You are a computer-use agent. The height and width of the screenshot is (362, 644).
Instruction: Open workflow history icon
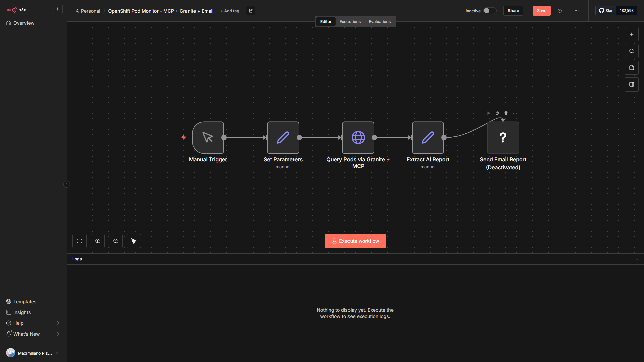[x=560, y=11]
